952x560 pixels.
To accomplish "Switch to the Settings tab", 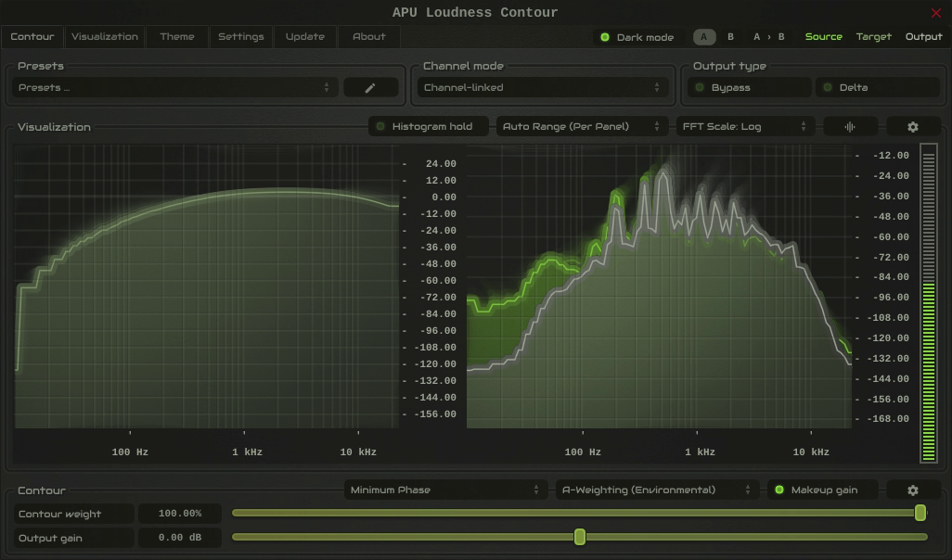I will [x=241, y=37].
